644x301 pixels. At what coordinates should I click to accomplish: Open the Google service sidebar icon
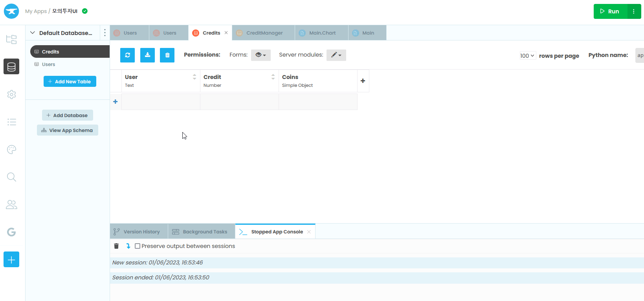coord(11,232)
